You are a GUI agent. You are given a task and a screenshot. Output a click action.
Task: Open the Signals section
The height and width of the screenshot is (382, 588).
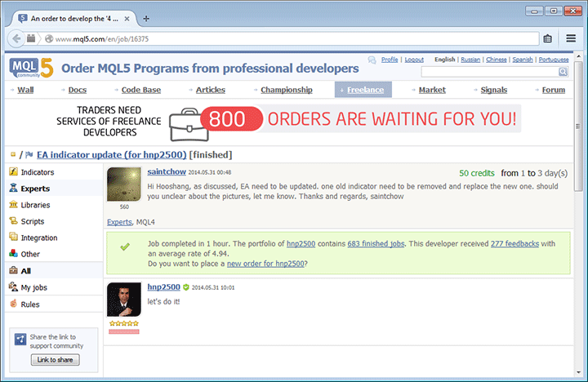494,90
